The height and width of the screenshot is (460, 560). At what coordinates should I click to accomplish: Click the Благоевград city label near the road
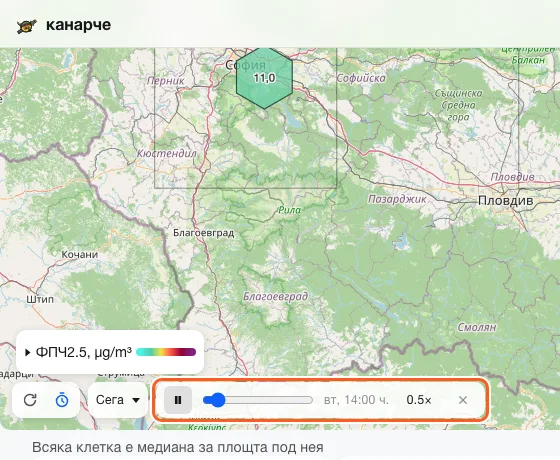(204, 233)
